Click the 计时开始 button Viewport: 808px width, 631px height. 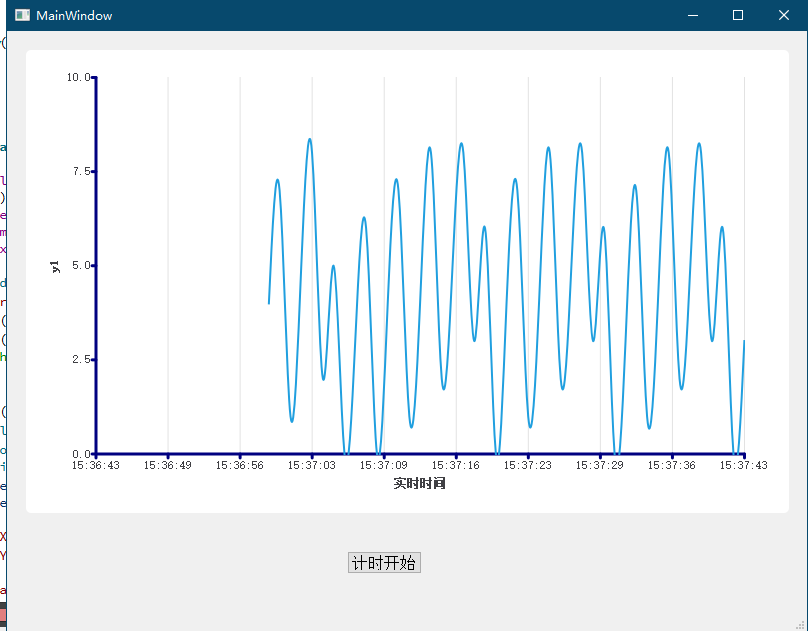click(384, 562)
